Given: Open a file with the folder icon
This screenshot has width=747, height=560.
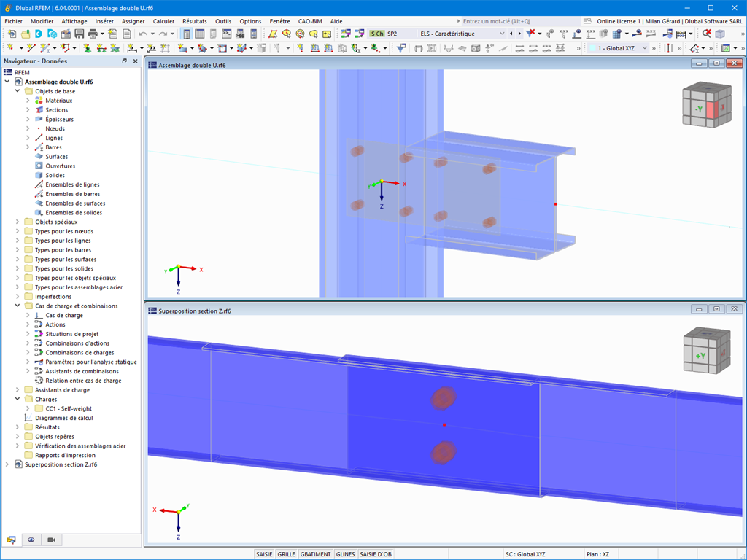Looking at the screenshot, I should click(26, 34).
